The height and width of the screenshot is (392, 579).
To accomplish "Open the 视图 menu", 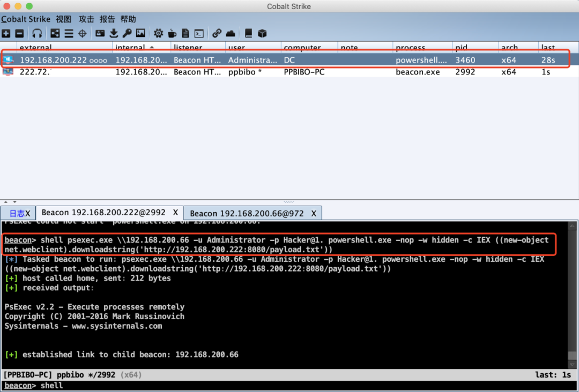I will tap(63, 19).
